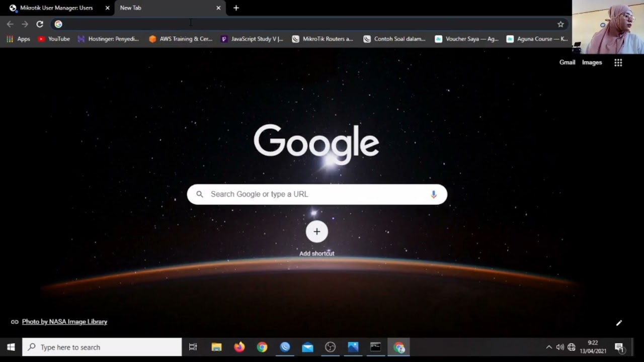The width and height of the screenshot is (644, 362).
Task: Close the Mikrotik User Manager tab
Action: [x=107, y=8]
